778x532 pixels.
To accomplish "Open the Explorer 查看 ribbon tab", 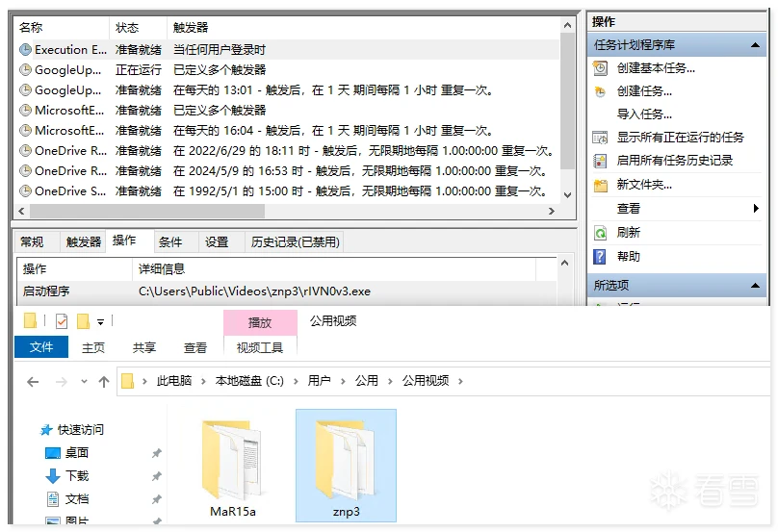I will tap(195, 347).
